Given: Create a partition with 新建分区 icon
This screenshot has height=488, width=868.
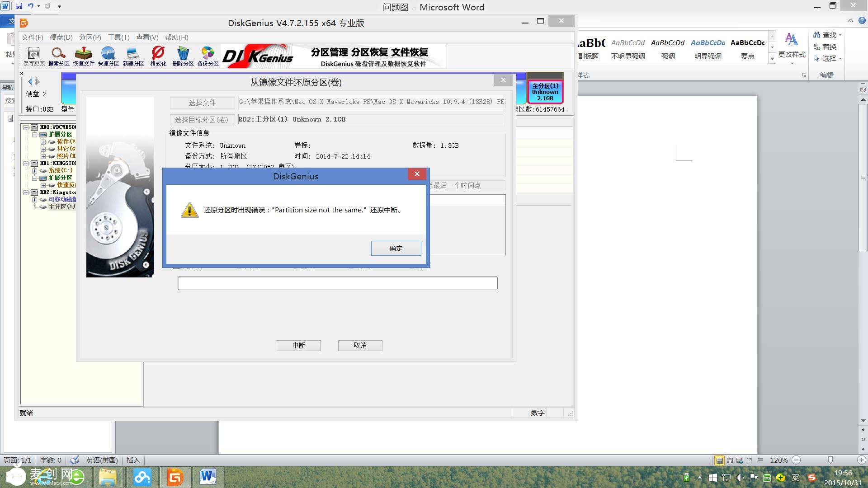Looking at the screenshot, I should 133,56.
